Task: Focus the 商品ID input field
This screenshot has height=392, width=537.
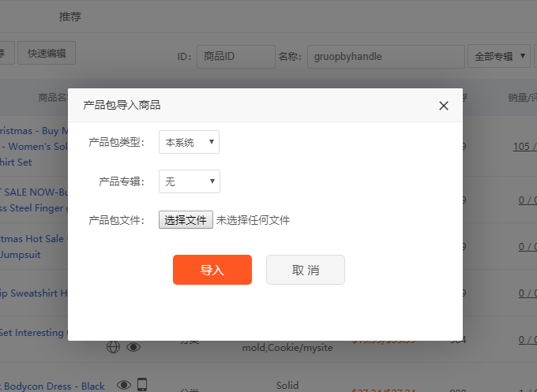Action: click(x=236, y=57)
